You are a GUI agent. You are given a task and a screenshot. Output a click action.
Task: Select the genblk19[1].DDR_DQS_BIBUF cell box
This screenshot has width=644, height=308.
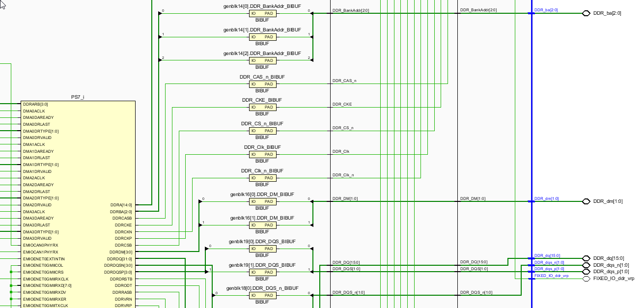262,272
